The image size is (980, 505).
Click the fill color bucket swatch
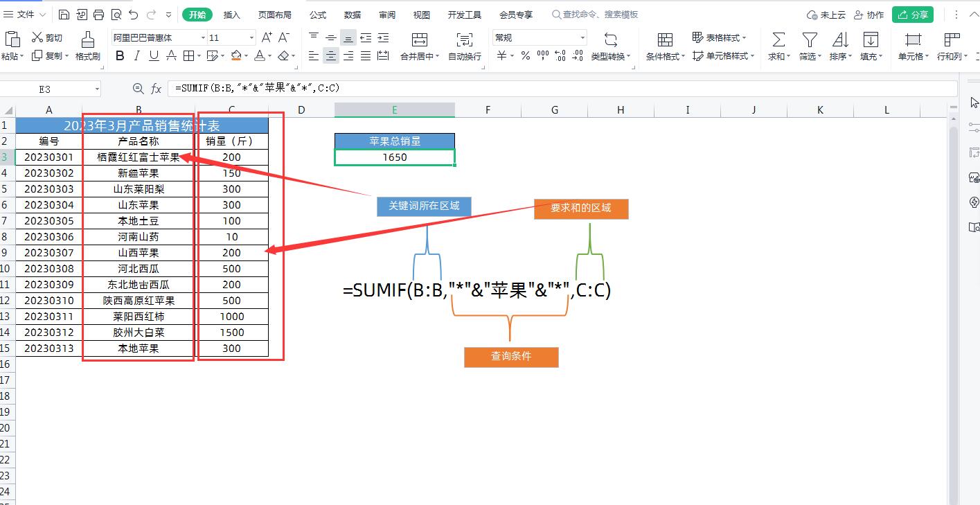pos(236,56)
